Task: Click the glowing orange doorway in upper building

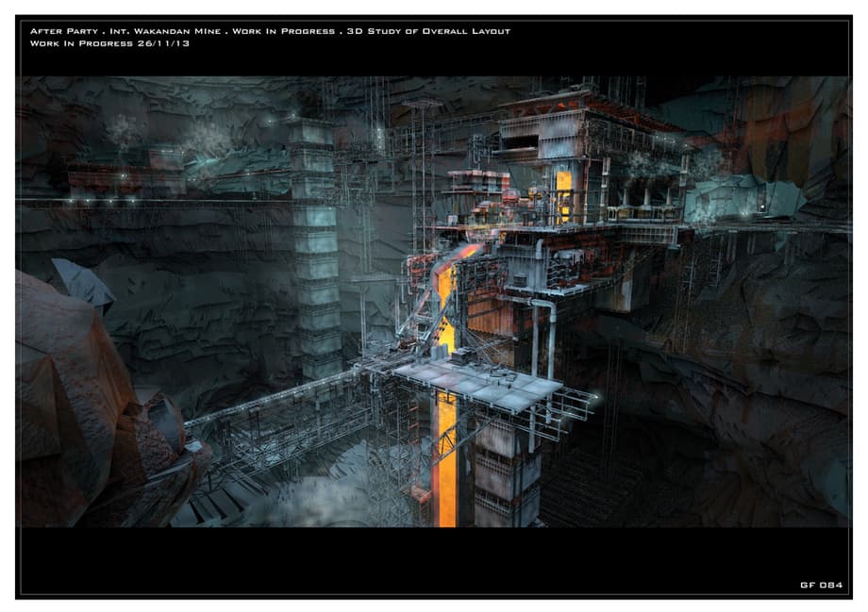Action: (x=564, y=193)
